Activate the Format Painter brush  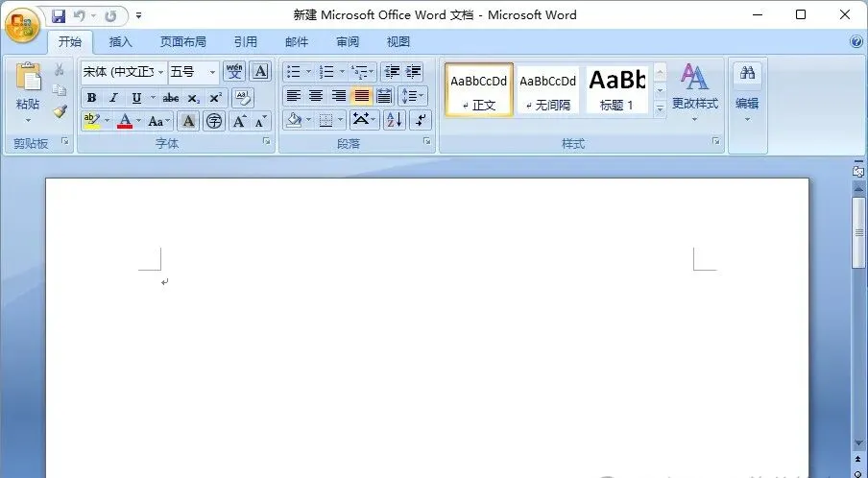(x=60, y=111)
